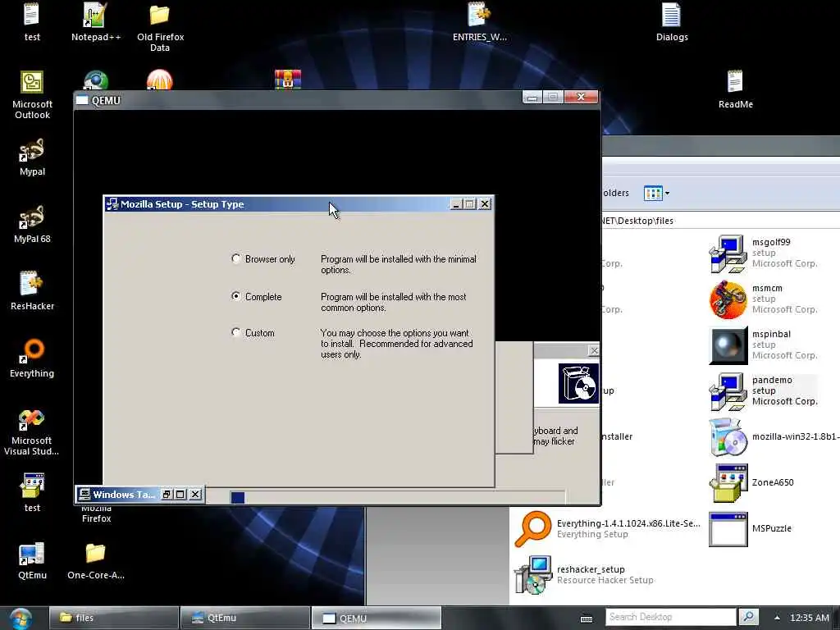Select the ZoneA650 installer file

point(751,482)
